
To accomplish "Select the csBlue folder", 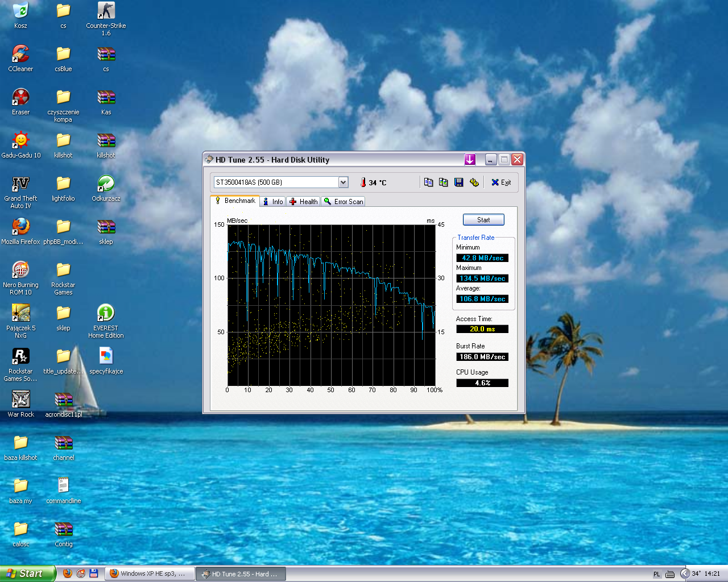I will [63, 59].
